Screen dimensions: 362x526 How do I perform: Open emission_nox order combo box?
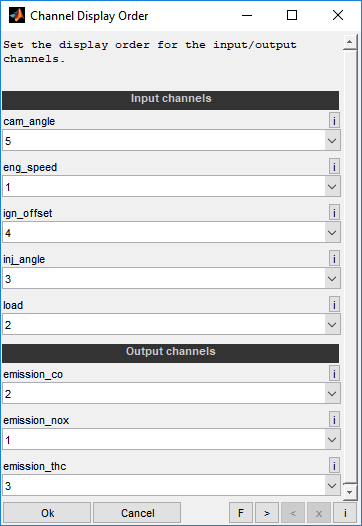(x=171, y=439)
